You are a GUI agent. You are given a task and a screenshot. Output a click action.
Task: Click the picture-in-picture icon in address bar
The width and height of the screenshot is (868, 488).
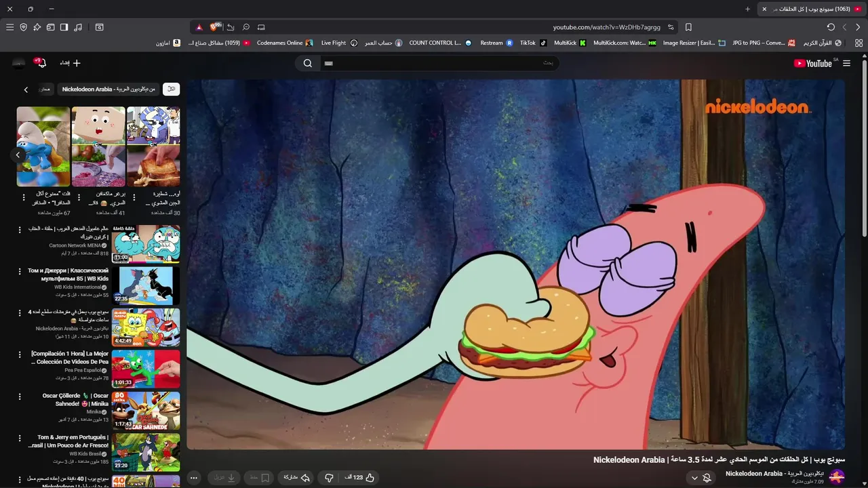[x=261, y=27]
